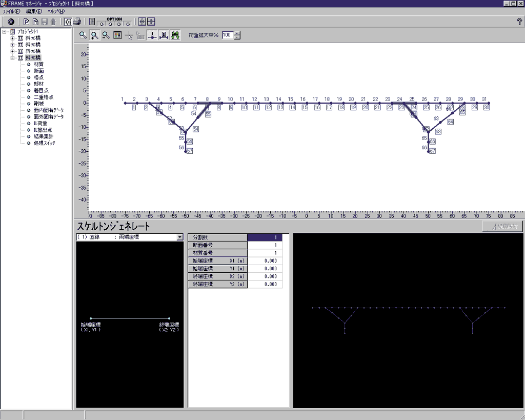Expand the first 斜π橋 tree node

point(12,38)
